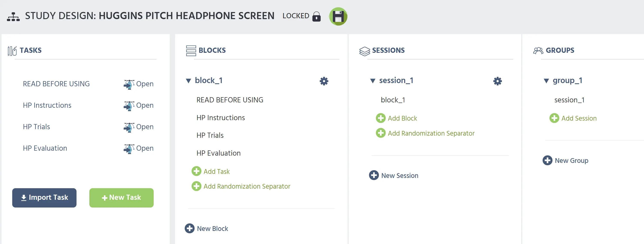Viewport: 644px width, 244px height.
Task: Collapse the block_1 tree
Action: (188, 81)
